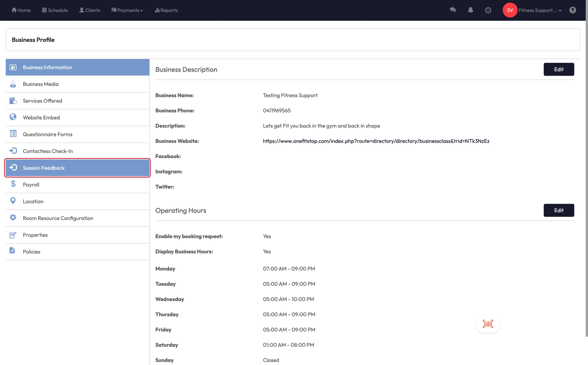Viewport: 588px width, 365px height.
Task: Expand the Payments dropdown menu
Action: [127, 10]
